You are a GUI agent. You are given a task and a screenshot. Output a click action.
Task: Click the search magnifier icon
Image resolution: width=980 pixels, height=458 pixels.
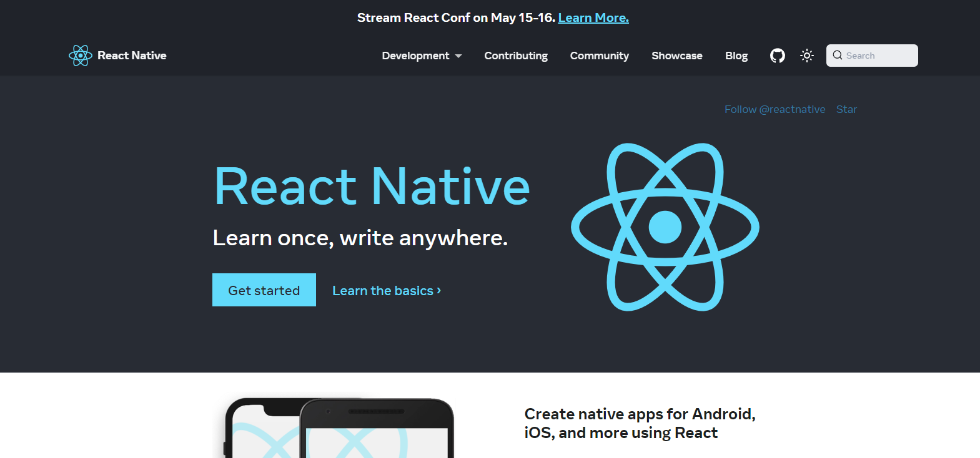(838, 56)
